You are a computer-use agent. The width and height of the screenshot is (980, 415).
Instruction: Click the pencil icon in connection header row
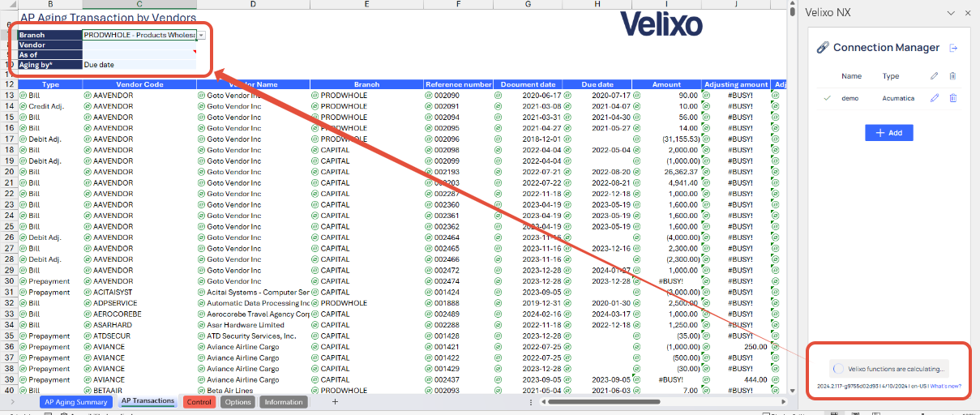[935, 76]
